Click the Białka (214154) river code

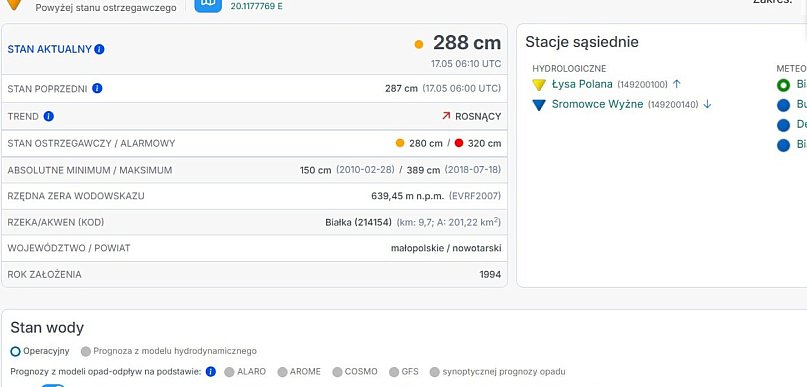[358, 222]
